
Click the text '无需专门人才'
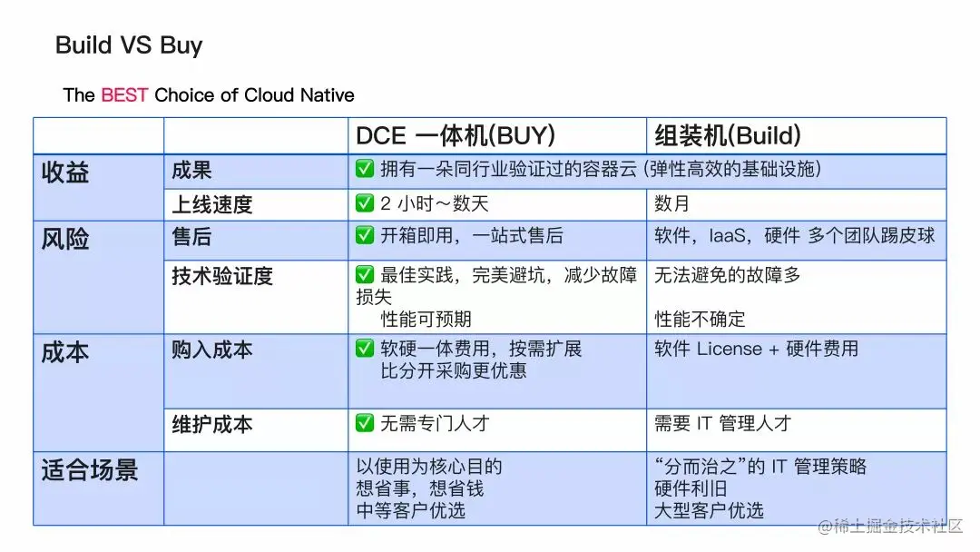435,423
